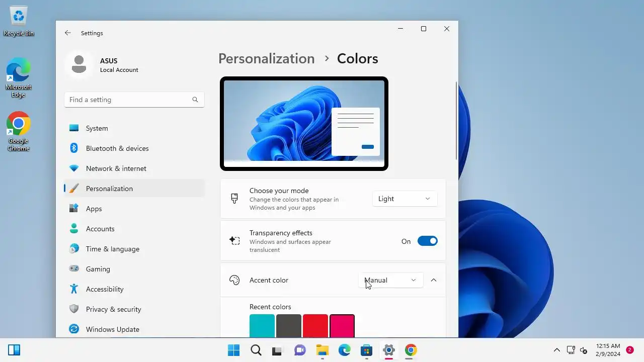This screenshot has height=362, width=644.
Task: Launch Microsoft Edge from the taskbar
Action: click(344, 350)
